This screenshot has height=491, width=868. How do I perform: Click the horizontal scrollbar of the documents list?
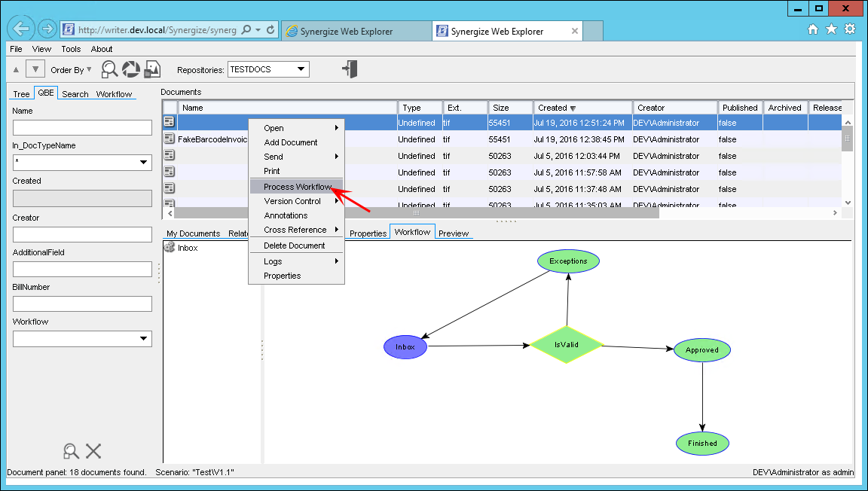417,212
